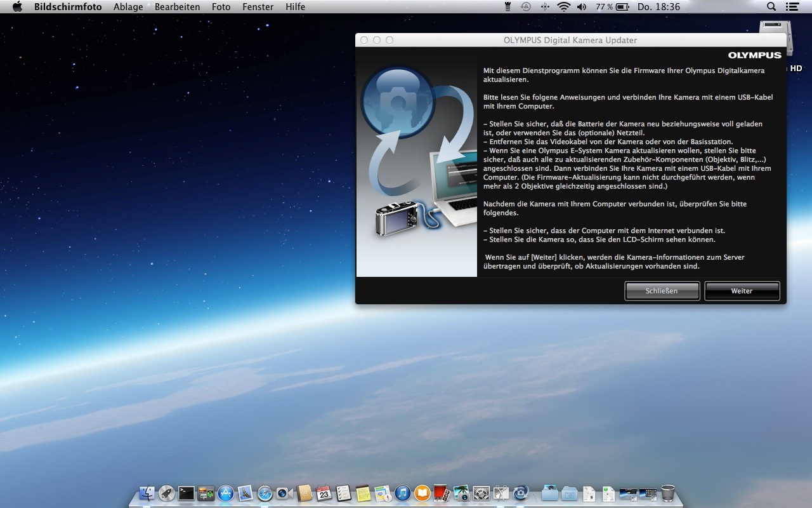The height and width of the screenshot is (508, 812).
Task: Open the Wi-Fi status menu
Action: coord(564,7)
